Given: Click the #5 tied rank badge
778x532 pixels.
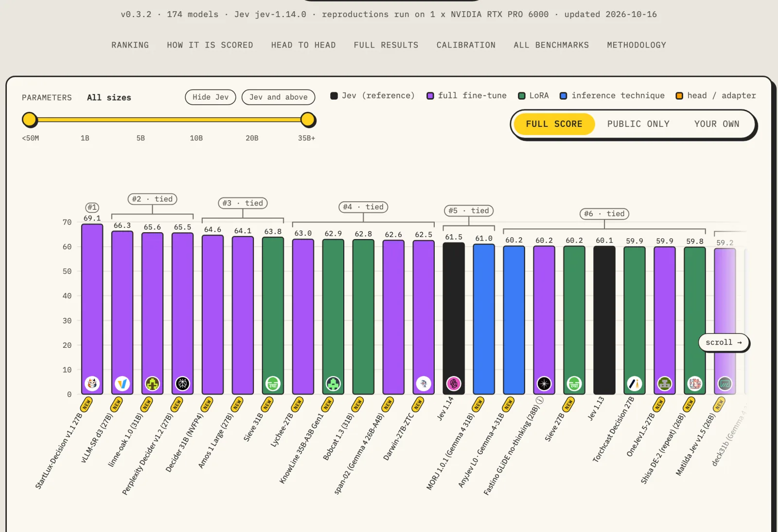Looking at the screenshot, I should pos(469,211).
